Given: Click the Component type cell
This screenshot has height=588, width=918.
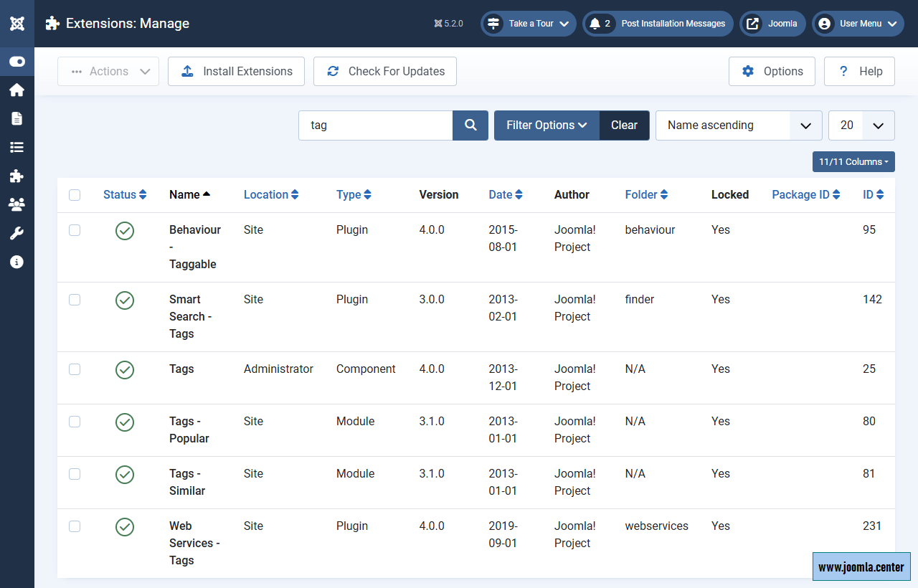Looking at the screenshot, I should click(x=366, y=369).
